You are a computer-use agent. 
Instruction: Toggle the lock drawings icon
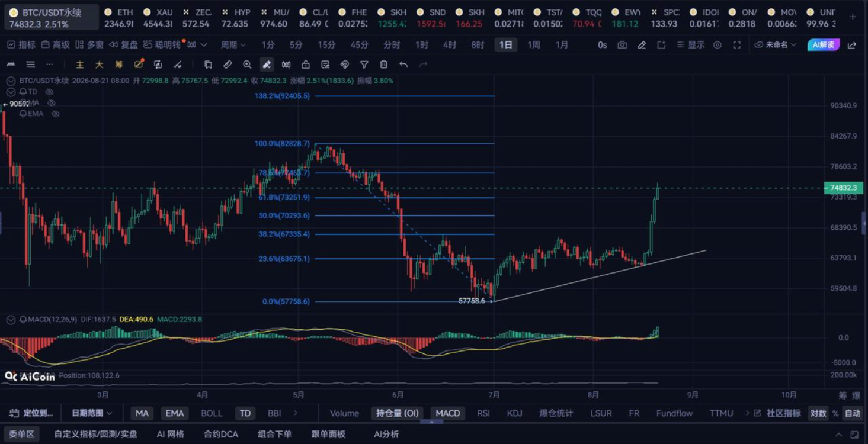click(x=306, y=65)
